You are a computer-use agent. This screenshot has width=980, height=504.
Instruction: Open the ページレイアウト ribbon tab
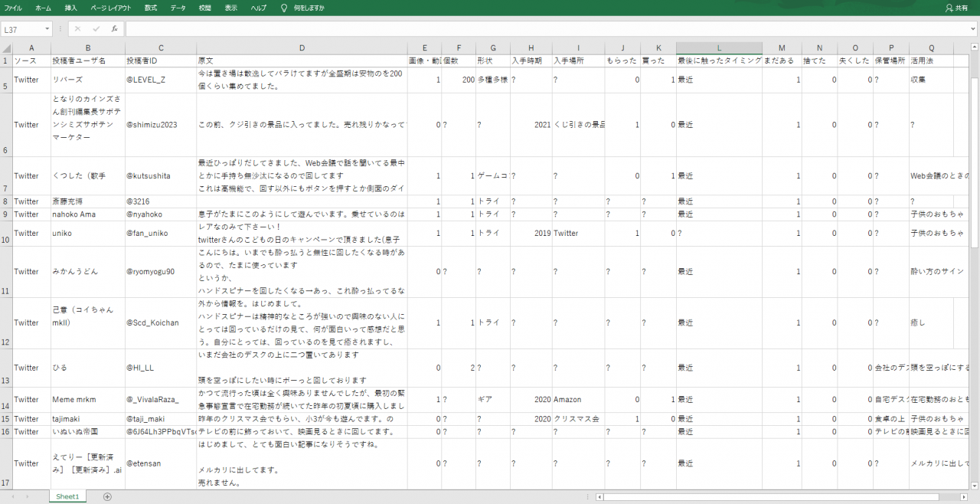(x=111, y=8)
